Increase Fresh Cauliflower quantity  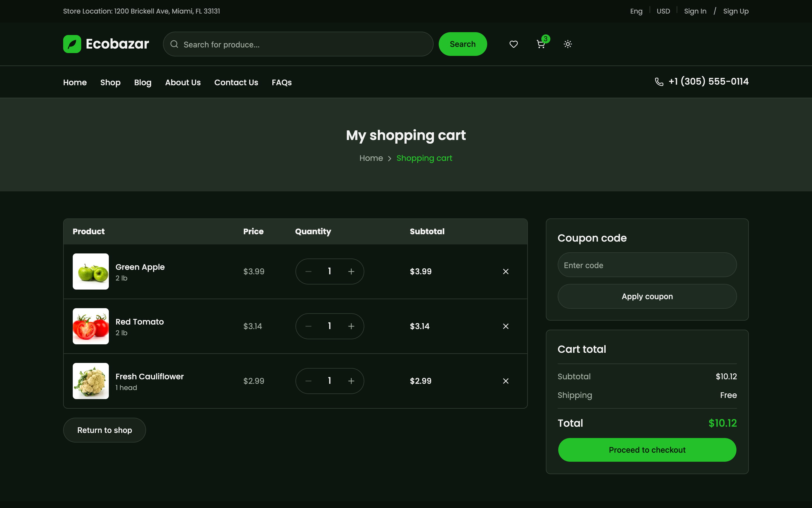pyautogui.click(x=351, y=381)
